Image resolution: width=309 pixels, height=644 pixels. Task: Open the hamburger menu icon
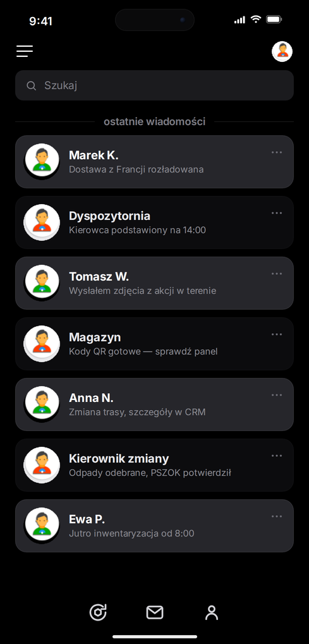(x=25, y=51)
